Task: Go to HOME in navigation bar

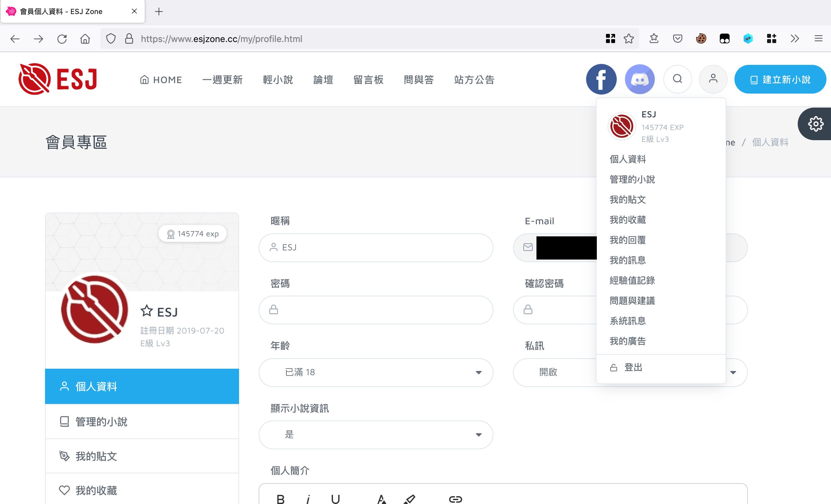Action: tap(161, 80)
